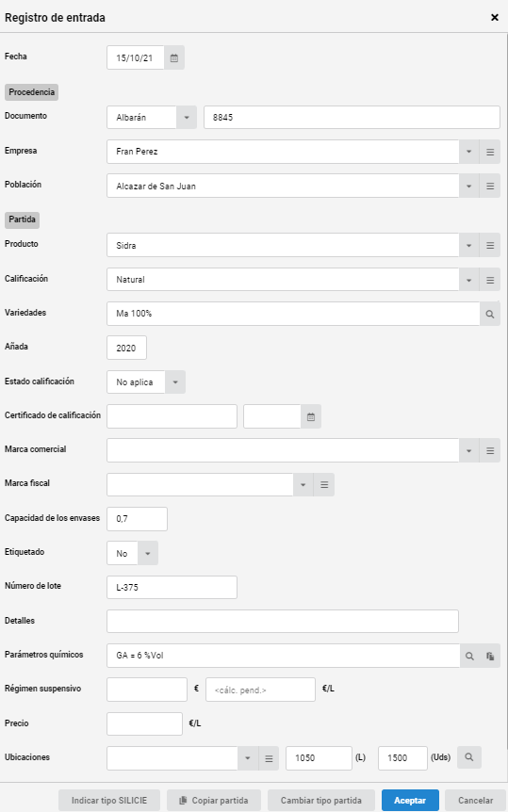Click paste icon next to Parámetros químicos
This screenshot has height=812, width=508.
[x=490, y=656]
